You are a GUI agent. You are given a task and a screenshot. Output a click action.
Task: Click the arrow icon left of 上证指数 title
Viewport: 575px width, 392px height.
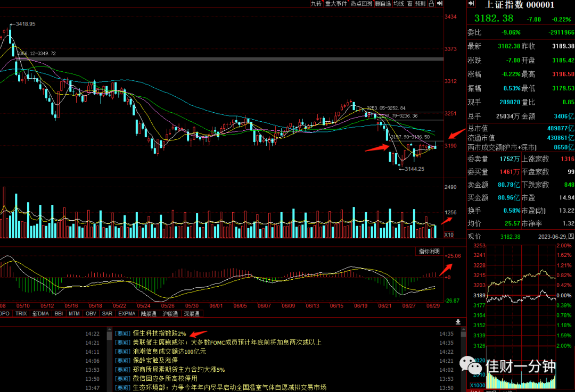coord(471,4)
